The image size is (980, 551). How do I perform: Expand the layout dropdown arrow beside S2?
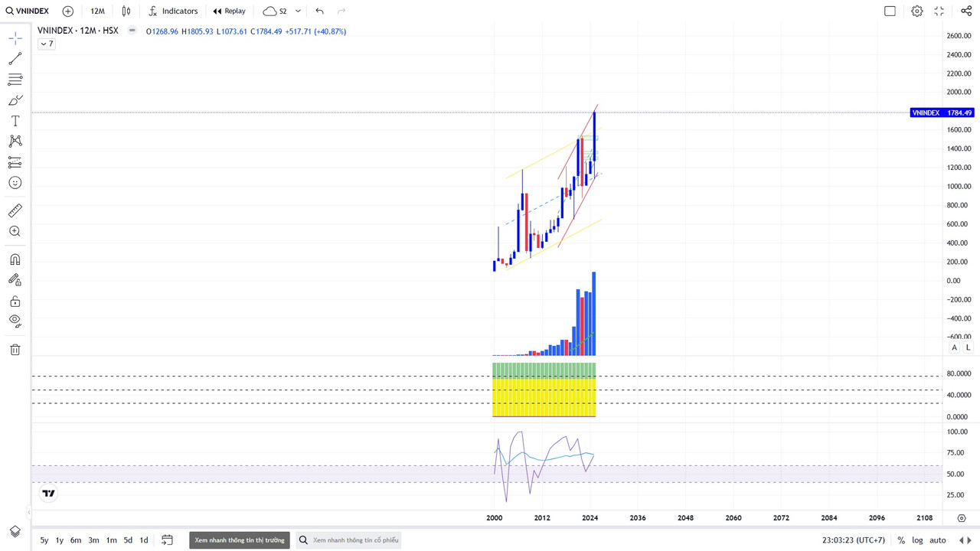coord(298,11)
